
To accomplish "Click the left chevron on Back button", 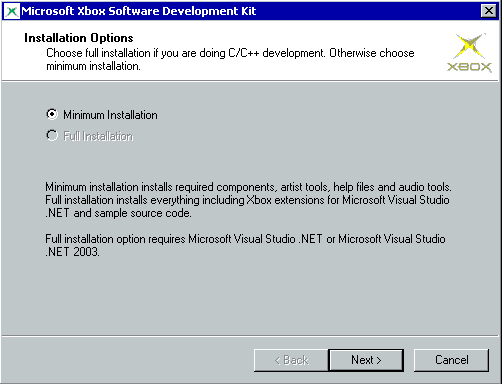I will coord(277,360).
